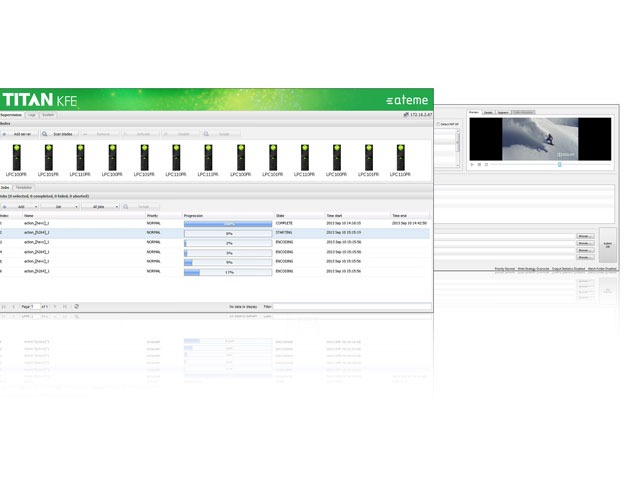Open Details in the blades toolbar
Screen dimensions: 640x480
(220, 134)
